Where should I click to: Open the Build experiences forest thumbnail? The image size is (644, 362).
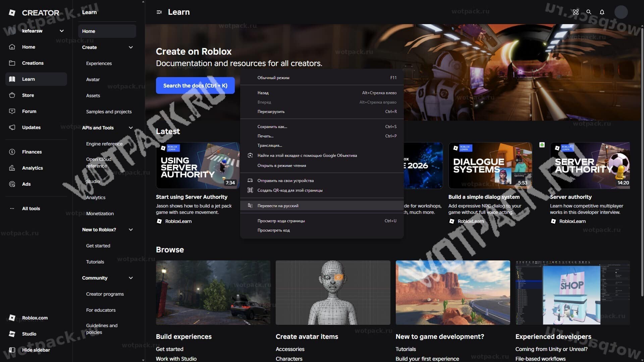pyautogui.click(x=213, y=293)
